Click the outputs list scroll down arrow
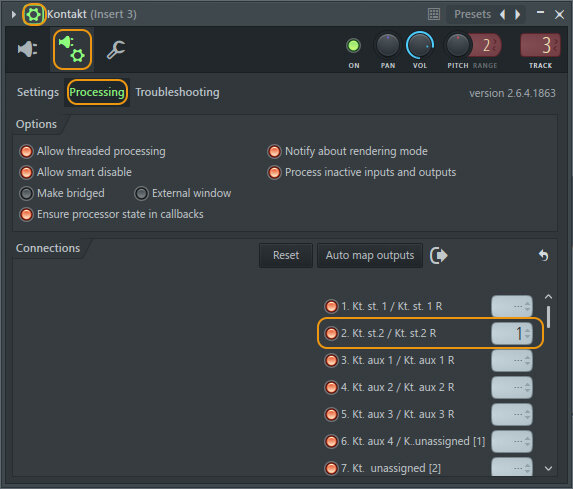This screenshot has width=573, height=489. [548, 468]
